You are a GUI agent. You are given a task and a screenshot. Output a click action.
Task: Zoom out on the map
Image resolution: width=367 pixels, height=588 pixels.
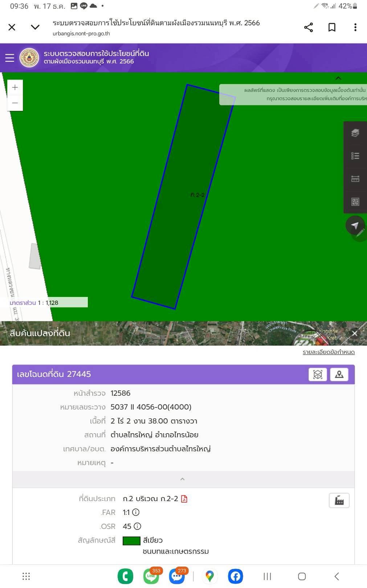tap(15, 103)
